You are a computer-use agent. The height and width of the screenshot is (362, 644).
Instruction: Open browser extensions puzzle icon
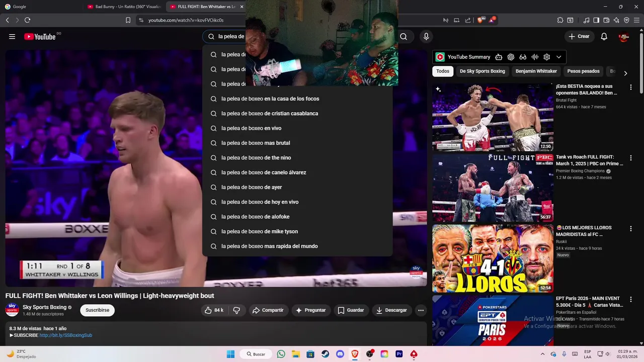(560, 20)
